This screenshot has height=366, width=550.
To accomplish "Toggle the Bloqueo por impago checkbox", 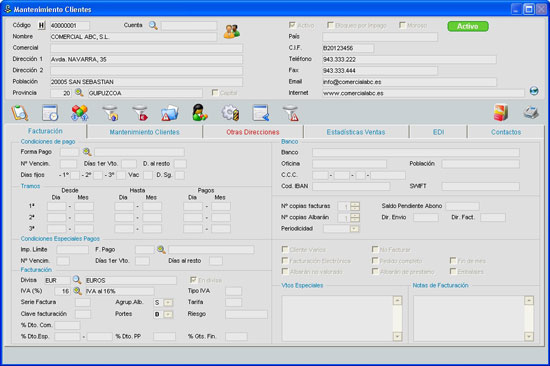I will 330,25.
